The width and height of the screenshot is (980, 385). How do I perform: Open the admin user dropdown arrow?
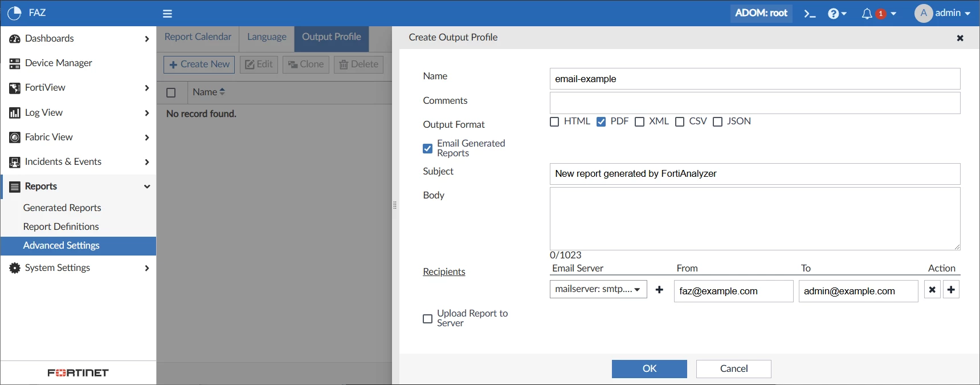pos(967,14)
